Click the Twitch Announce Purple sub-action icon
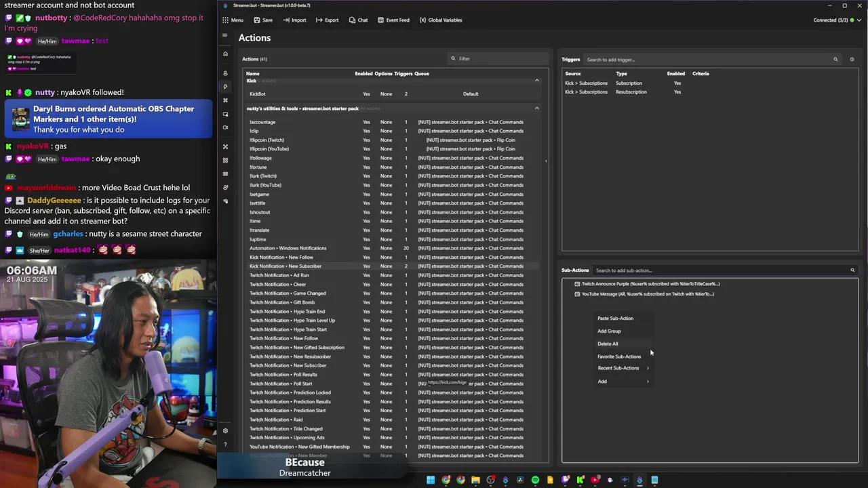 577,284
